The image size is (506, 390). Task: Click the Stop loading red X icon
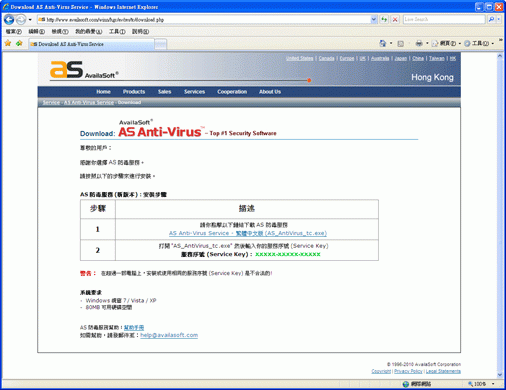click(395, 19)
